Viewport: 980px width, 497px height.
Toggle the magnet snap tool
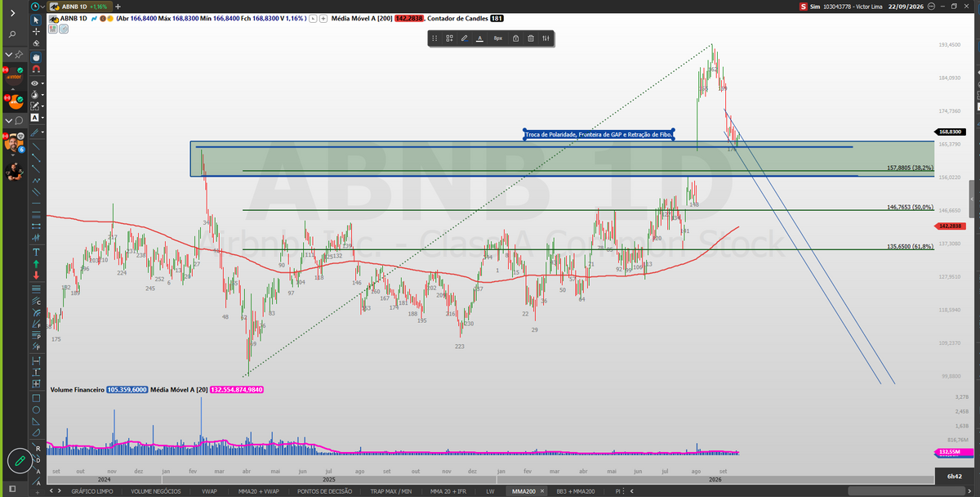[x=37, y=69]
